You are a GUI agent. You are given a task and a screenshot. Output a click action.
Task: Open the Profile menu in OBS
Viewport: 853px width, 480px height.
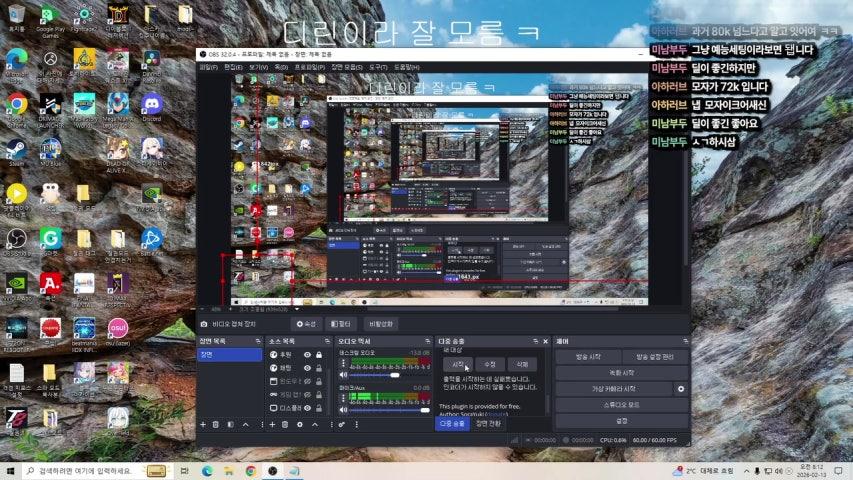click(x=310, y=67)
